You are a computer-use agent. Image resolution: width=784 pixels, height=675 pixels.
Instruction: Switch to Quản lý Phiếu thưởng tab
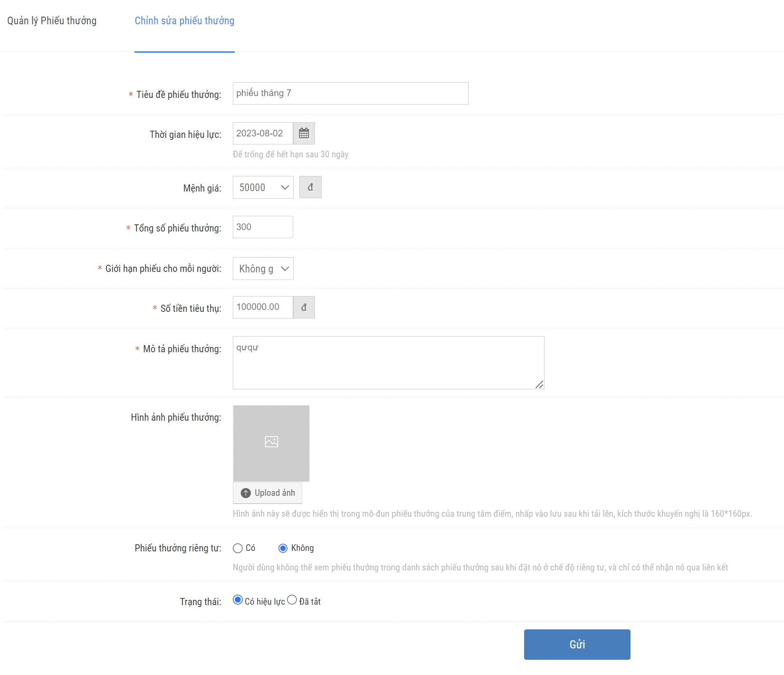click(52, 21)
